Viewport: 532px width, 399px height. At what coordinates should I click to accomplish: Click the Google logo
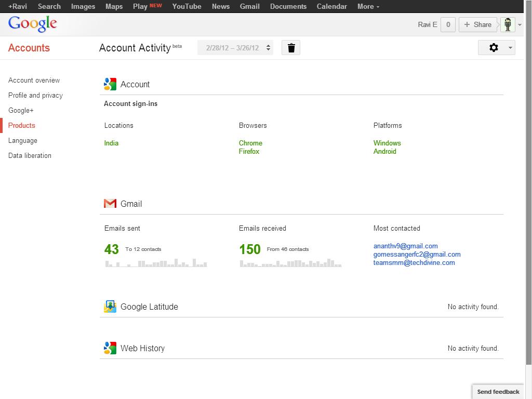[x=33, y=24]
